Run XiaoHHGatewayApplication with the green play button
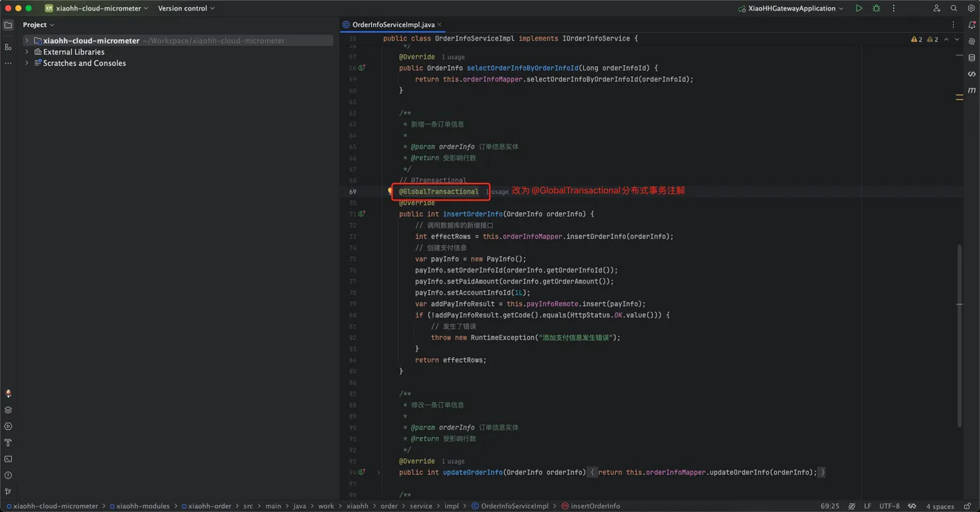 (859, 8)
